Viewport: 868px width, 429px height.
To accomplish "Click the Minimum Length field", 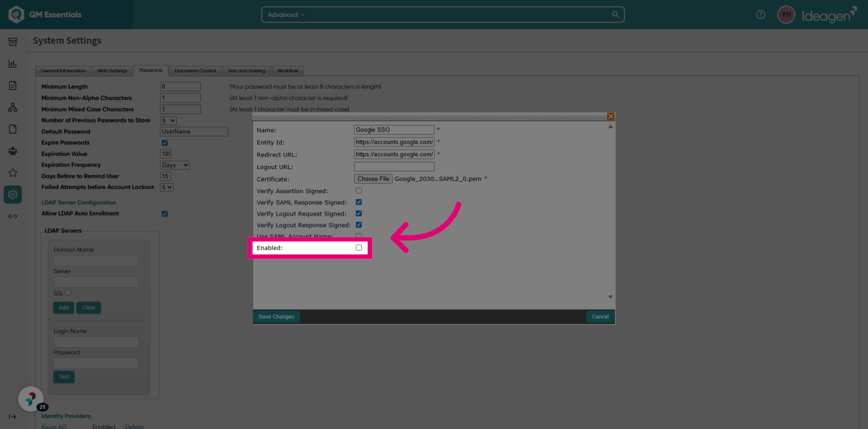I will (x=180, y=86).
